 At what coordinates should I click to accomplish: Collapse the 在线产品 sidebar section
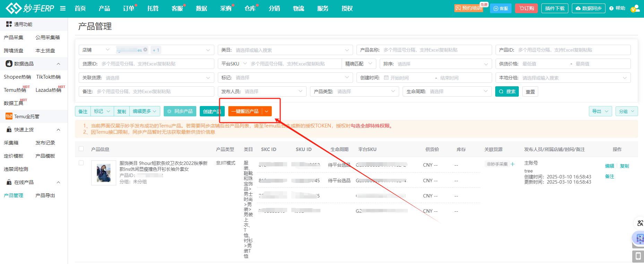pos(58,182)
